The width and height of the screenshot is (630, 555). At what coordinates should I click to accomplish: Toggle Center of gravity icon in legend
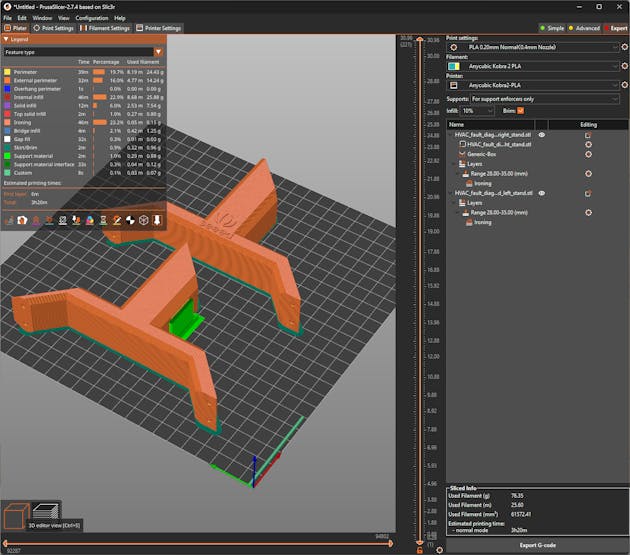coord(130,219)
